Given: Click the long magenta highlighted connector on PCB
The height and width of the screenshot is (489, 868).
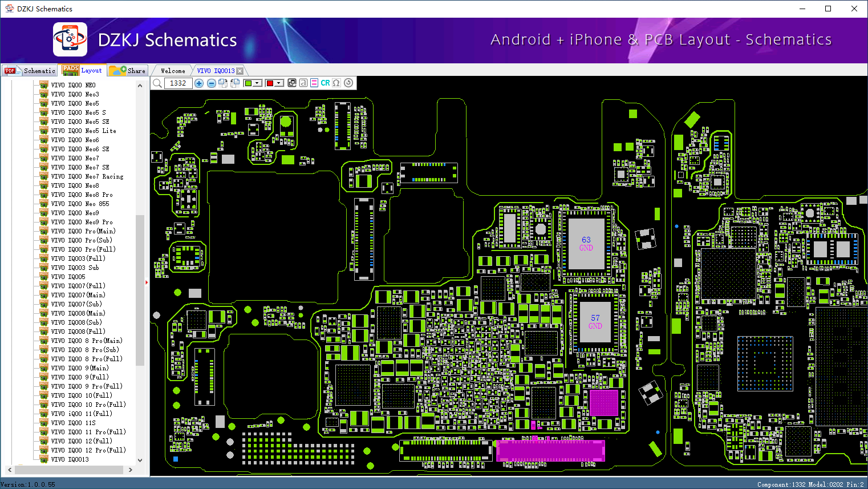Looking at the screenshot, I should [x=550, y=450].
